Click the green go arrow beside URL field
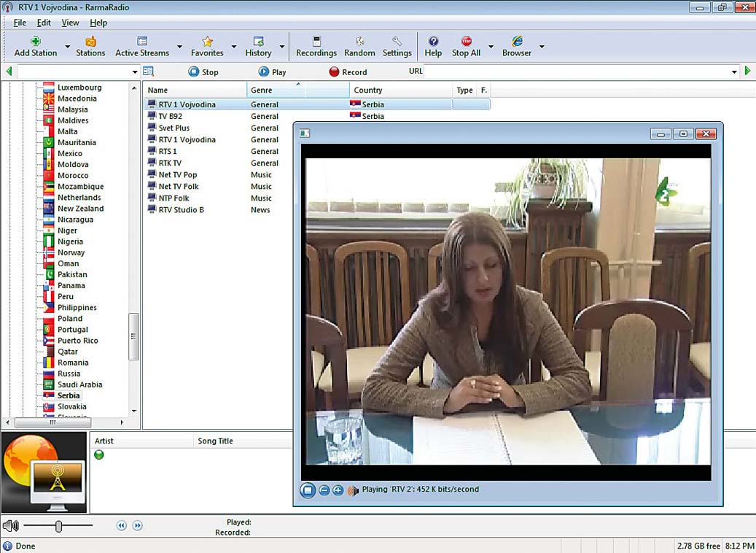 click(x=748, y=71)
